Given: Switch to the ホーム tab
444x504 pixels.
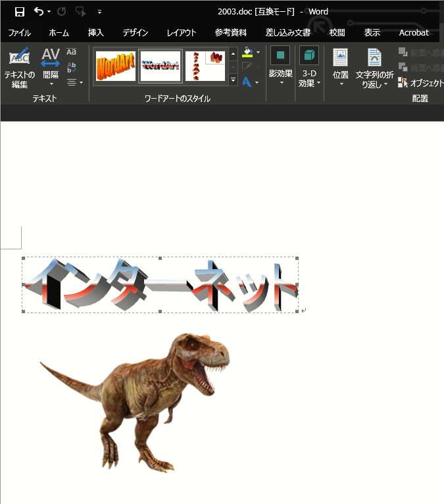Looking at the screenshot, I should click(x=59, y=32).
